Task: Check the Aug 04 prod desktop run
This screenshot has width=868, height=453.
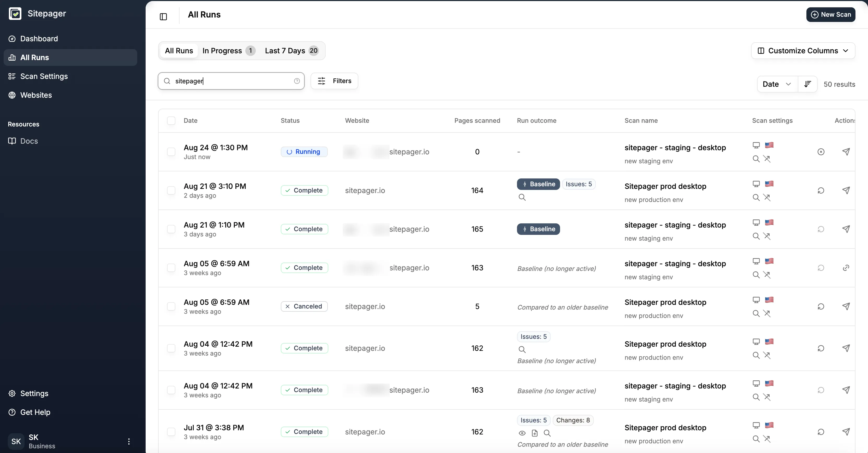Action: tap(171, 348)
